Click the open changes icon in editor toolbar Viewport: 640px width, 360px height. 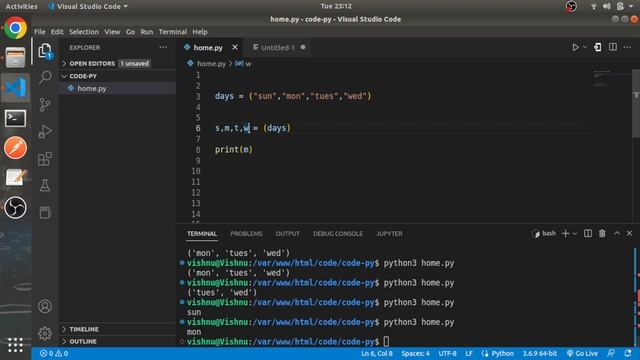tap(598, 47)
